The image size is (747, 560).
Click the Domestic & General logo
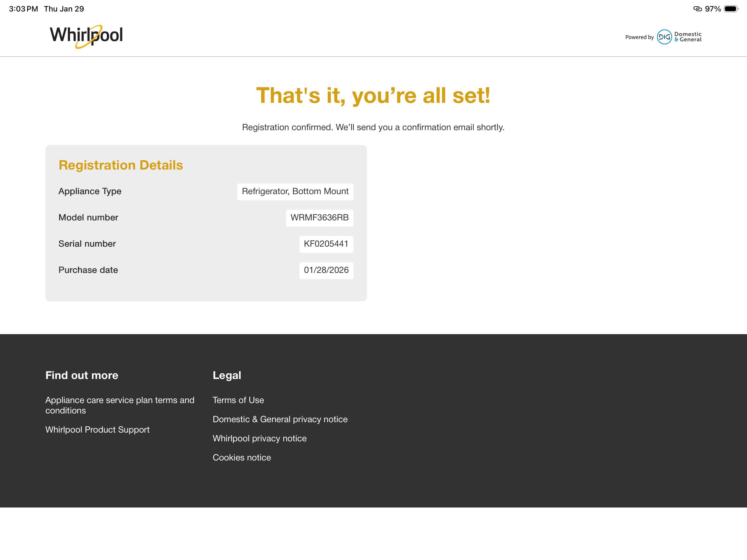tap(679, 37)
